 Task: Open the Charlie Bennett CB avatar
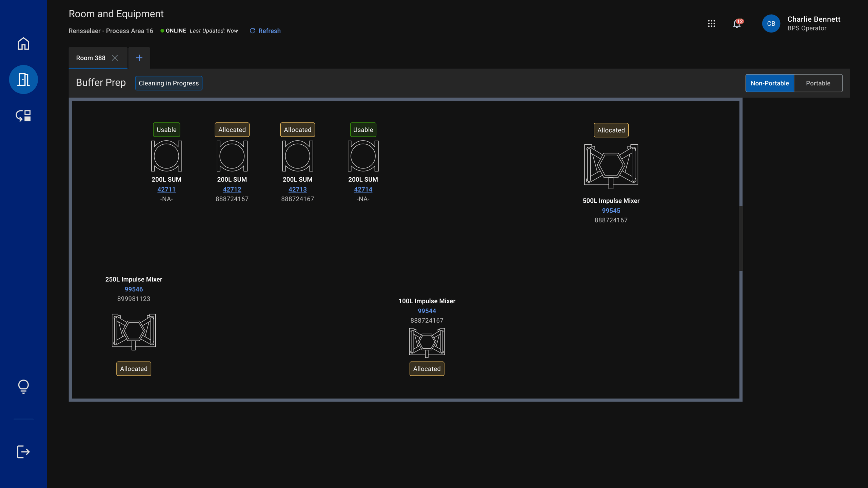(x=771, y=23)
